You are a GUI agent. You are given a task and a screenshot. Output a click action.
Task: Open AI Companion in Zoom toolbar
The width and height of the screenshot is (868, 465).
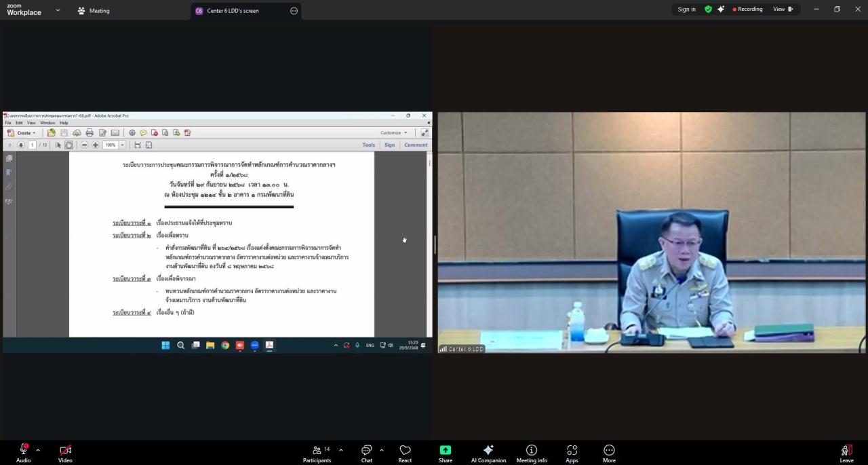point(488,453)
